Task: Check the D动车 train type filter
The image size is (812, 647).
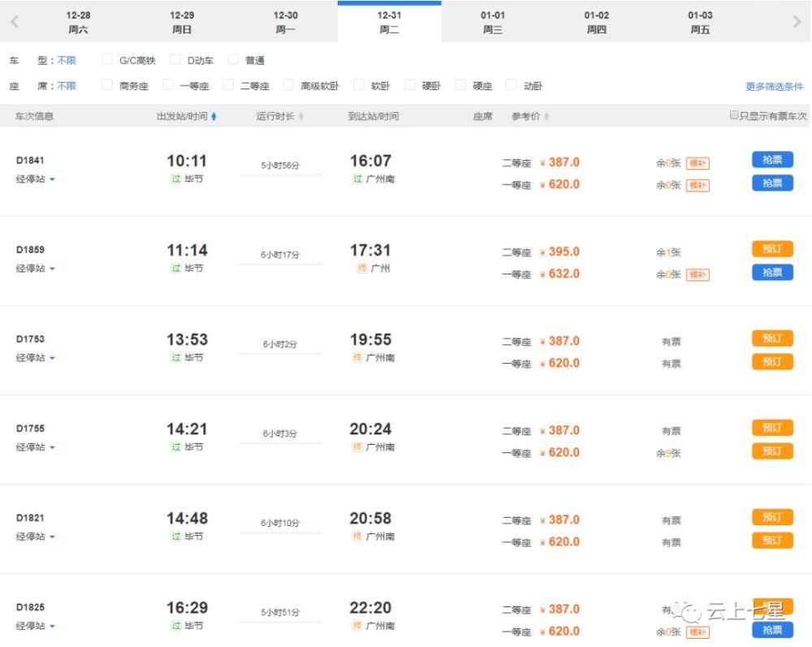Action: coord(175,59)
